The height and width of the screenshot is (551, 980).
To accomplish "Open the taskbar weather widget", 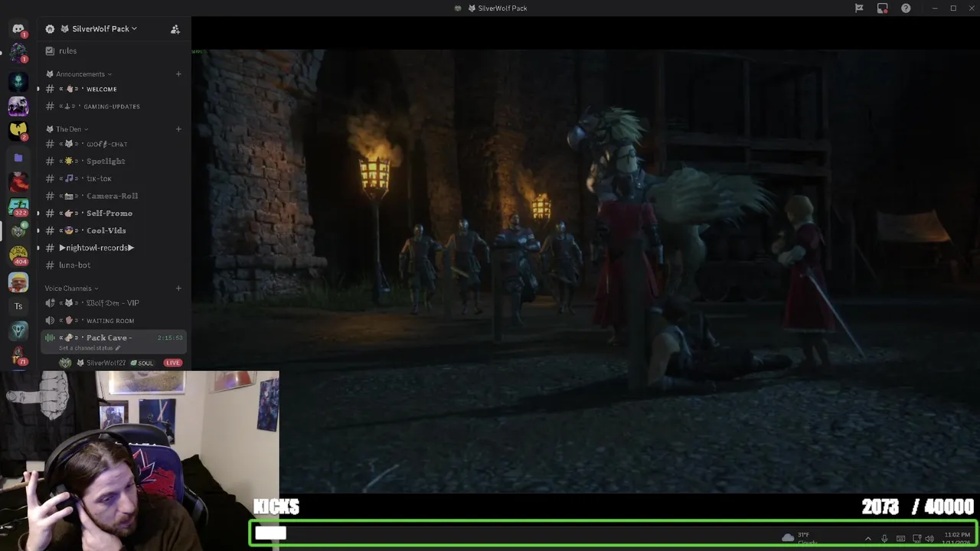I will point(799,538).
